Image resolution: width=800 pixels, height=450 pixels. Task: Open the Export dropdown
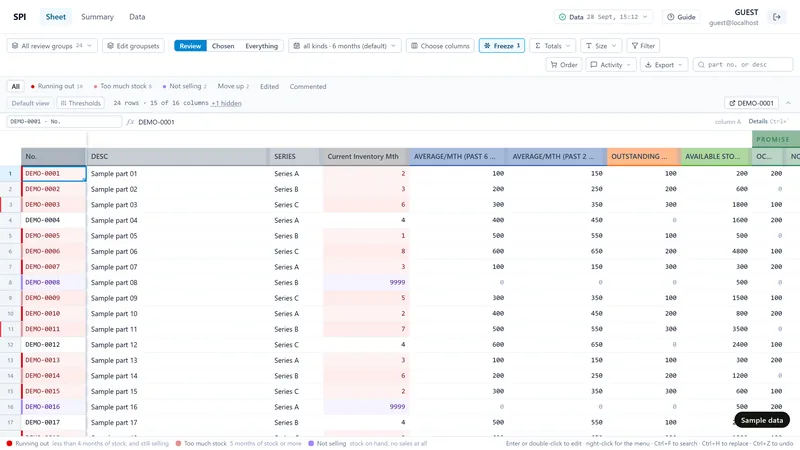click(664, 65)
